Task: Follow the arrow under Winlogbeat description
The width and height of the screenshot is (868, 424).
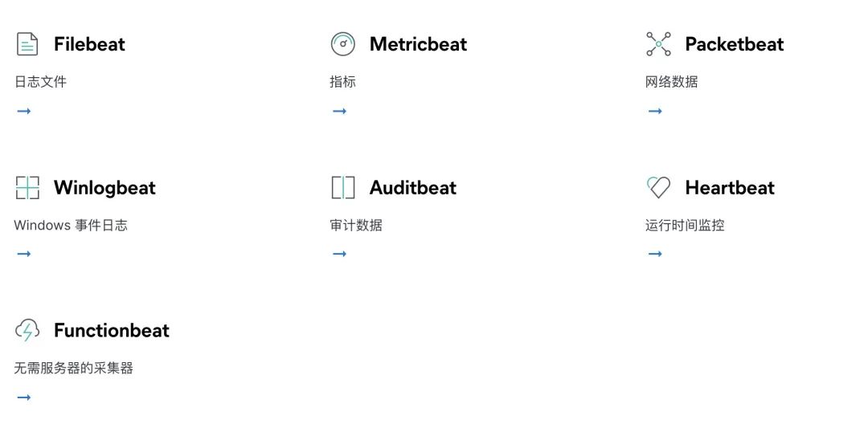Action: pos(24,254)
